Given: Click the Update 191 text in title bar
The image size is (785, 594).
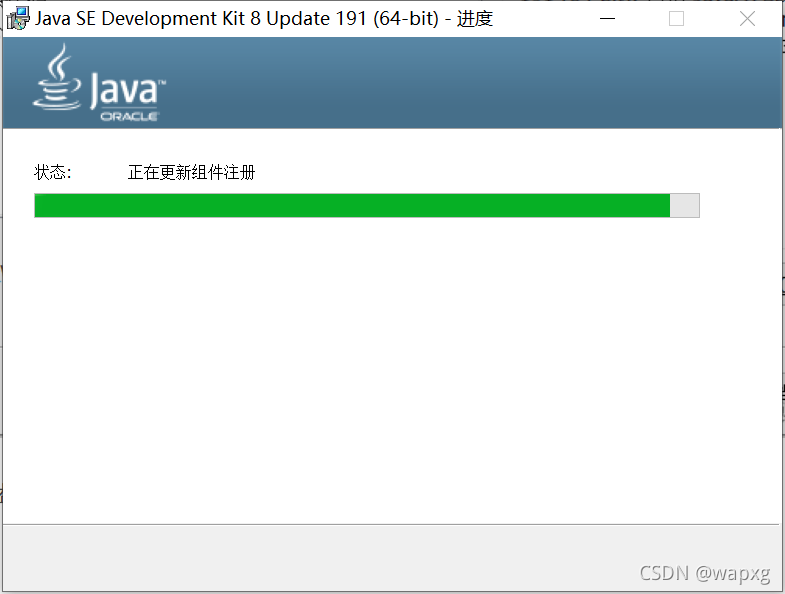Looking at the screenshot, I should (316, 19).
